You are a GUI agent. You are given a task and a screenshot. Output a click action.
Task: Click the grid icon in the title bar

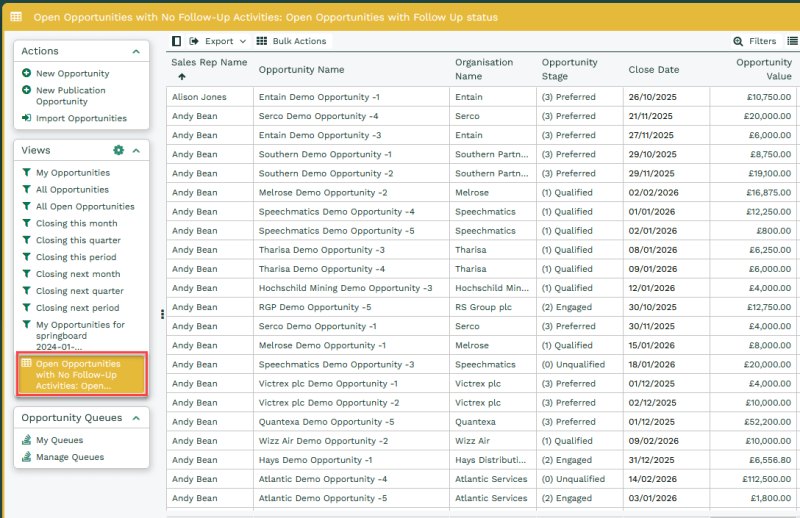tap(16, 17)
